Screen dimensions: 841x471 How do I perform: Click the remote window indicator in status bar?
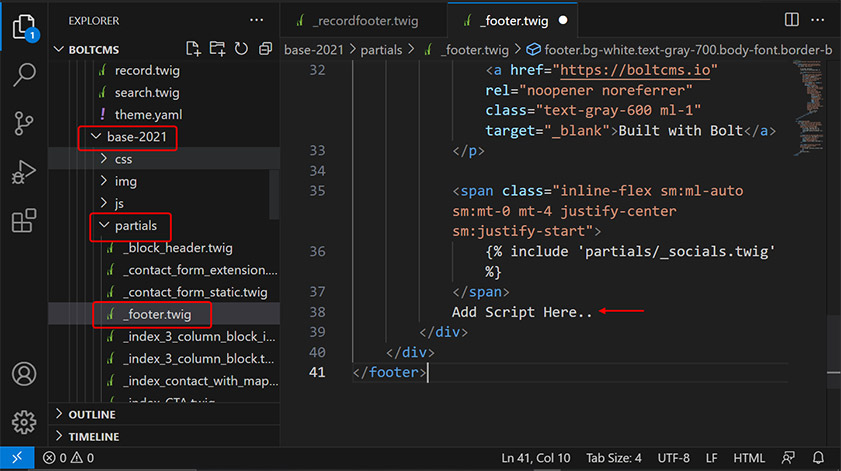(x=17, y=458)
